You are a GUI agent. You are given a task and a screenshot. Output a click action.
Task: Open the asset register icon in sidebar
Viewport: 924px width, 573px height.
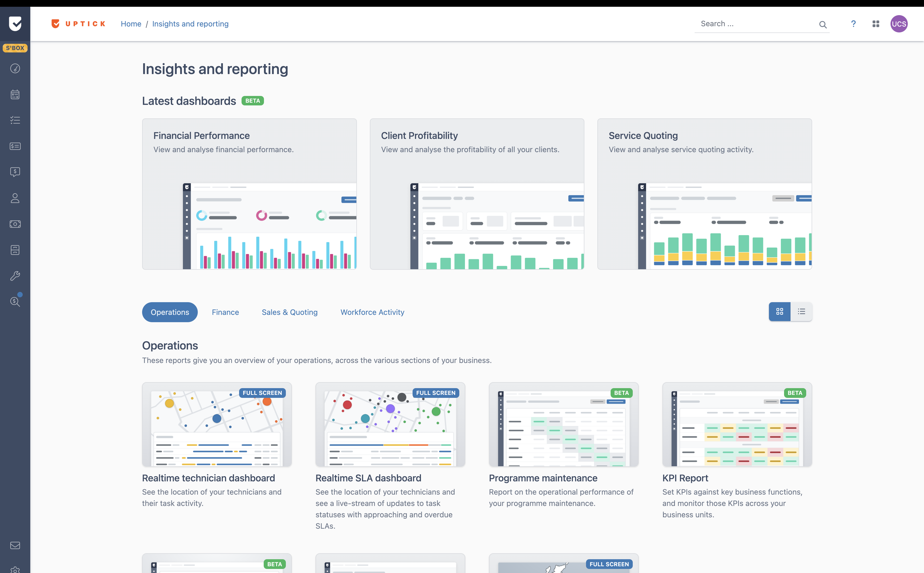point(15,250)
